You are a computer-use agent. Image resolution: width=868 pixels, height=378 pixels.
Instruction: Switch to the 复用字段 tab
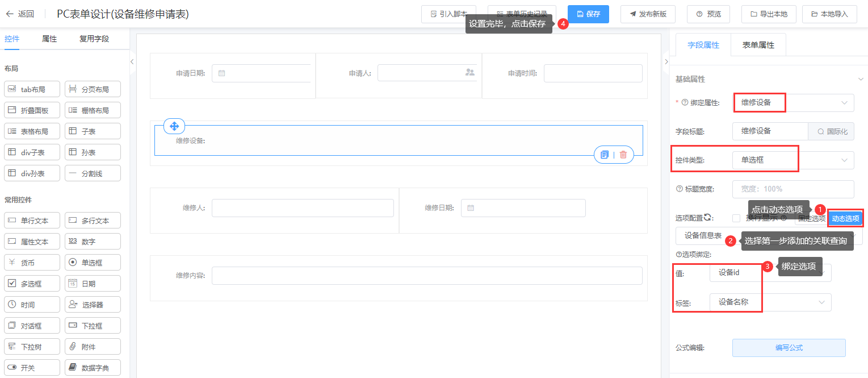point(94,39)
